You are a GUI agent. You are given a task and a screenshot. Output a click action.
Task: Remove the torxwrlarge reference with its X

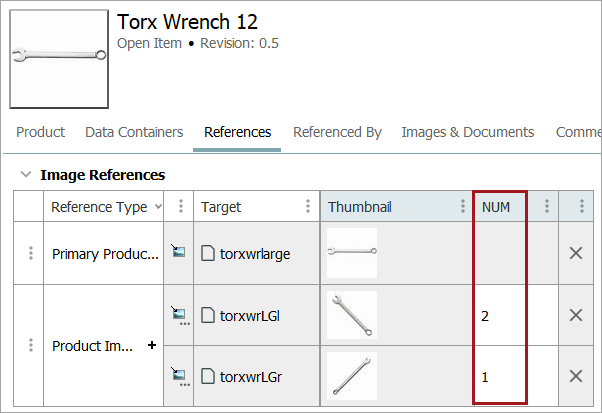(x=576, y=253)
